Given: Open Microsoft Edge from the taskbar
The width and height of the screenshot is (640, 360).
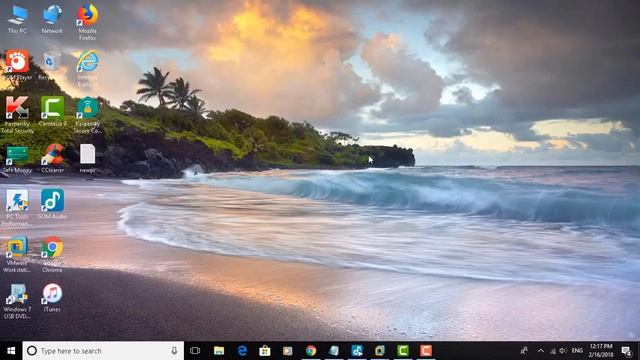Looking at the screenshot, I should pyautogui.click(x=242, y=351).
